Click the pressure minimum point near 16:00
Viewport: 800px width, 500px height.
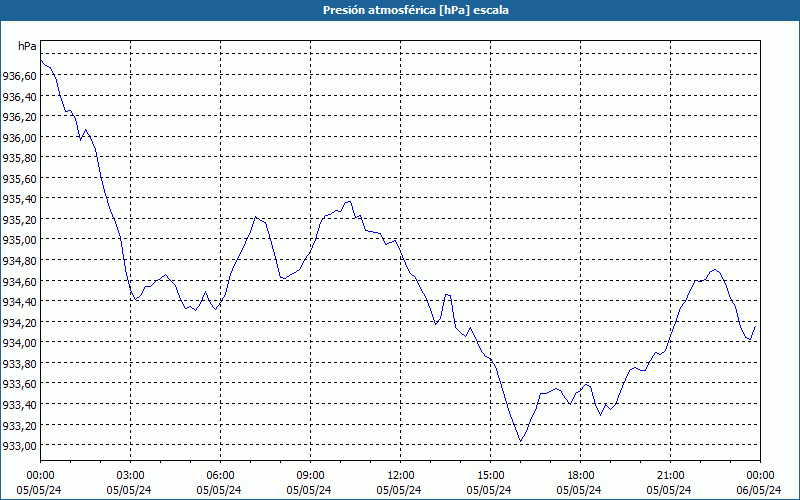tap(520, 441)
